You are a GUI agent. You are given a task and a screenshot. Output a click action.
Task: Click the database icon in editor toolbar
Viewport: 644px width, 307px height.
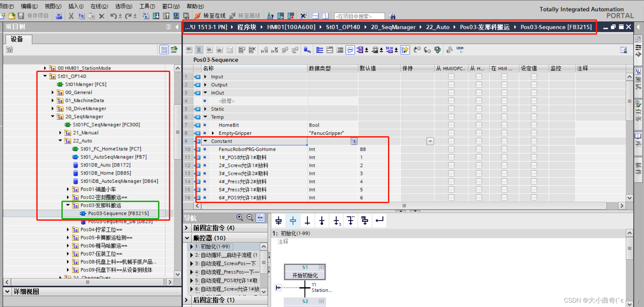(x=307, y=50)
